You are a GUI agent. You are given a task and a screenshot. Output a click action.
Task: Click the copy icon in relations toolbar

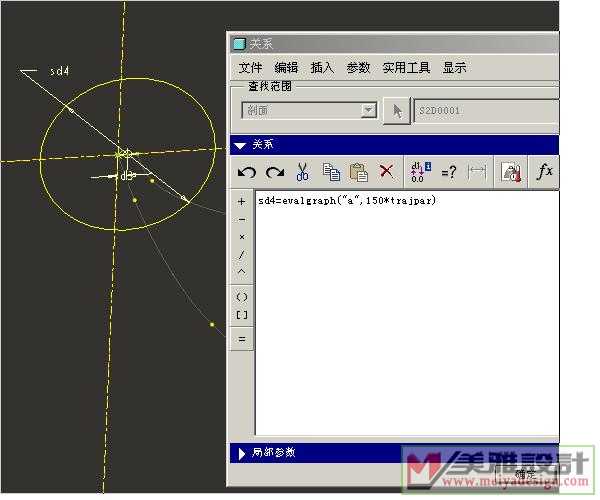pyautogui.click(x=331, y=172)
